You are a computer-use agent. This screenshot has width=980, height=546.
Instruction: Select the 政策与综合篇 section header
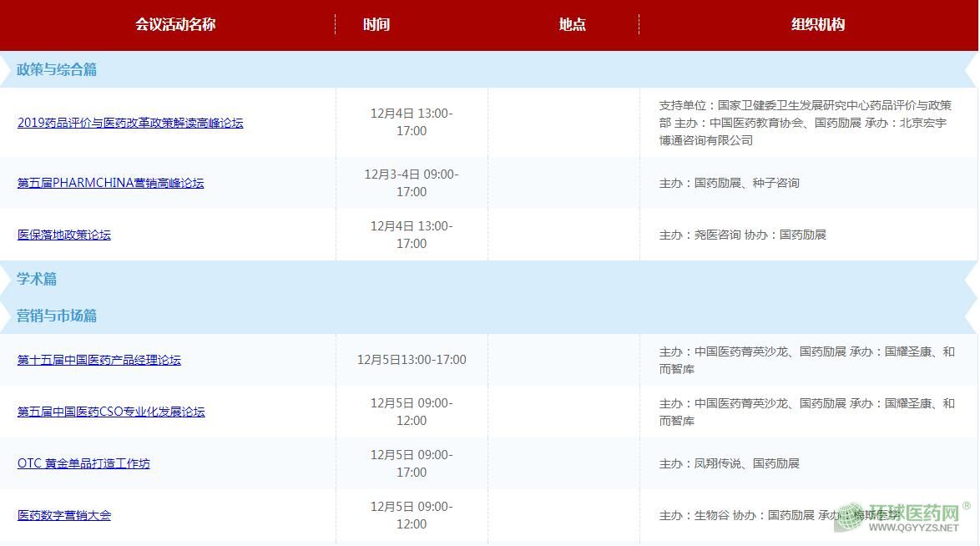[57, 70]
